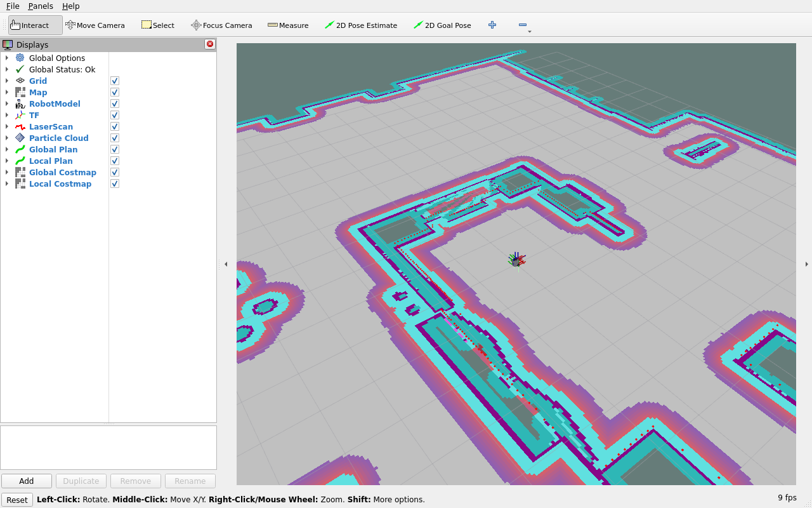Click the blue plus add-tool icon
This screenshot has height=508, width=812.
pyautogui.click(x=492, y=25)
